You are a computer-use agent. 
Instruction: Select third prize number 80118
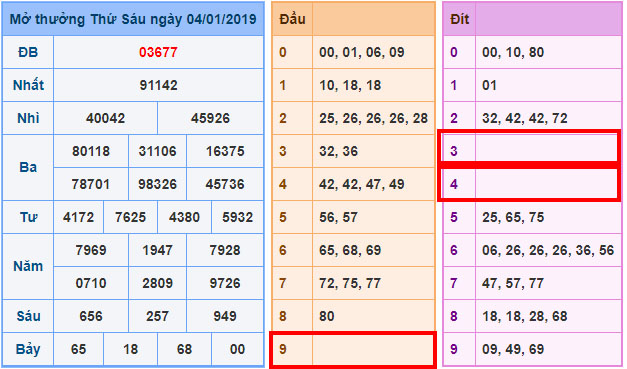click(91, 151)
